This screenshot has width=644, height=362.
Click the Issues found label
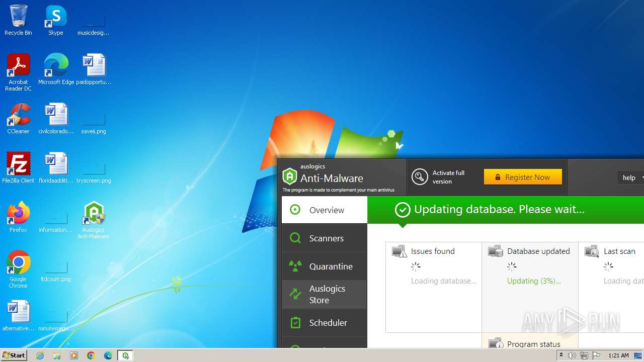[433, 251]
